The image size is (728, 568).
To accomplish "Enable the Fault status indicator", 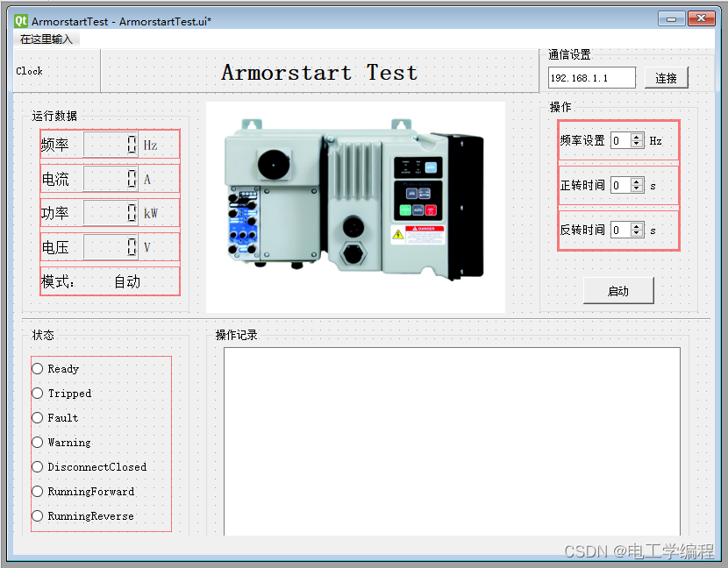I will click(x=37, y=417).
